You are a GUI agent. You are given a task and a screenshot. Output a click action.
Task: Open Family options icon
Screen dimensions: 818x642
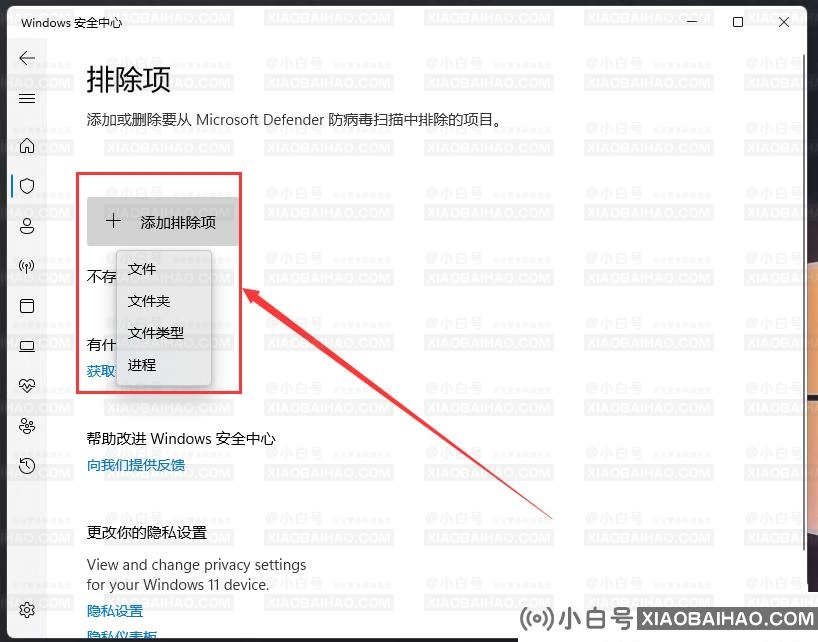(27, 426)
